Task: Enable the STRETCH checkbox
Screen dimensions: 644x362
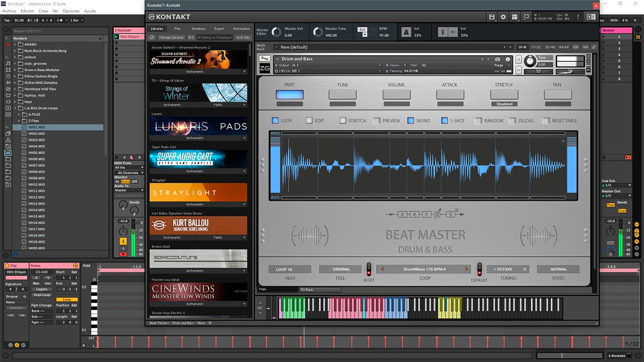Action: point(343,121)
